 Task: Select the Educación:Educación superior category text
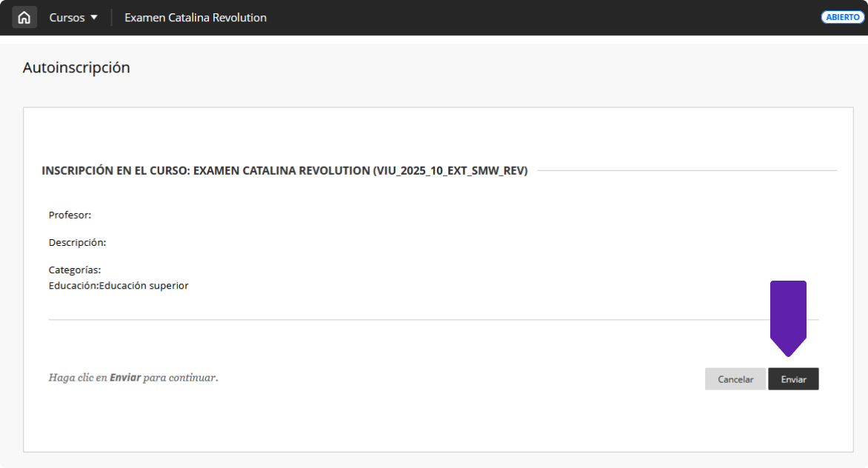118,285
